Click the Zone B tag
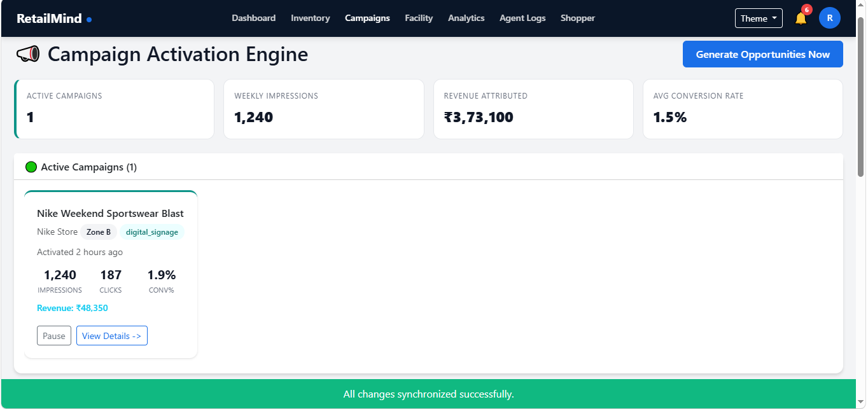868x409 pixels. 99,232
